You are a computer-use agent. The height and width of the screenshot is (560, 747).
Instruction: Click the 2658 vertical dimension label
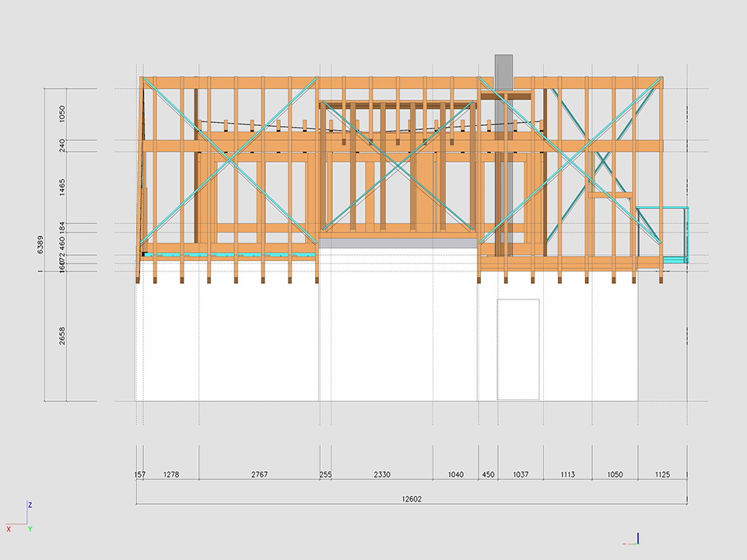[x=62, y=336]
